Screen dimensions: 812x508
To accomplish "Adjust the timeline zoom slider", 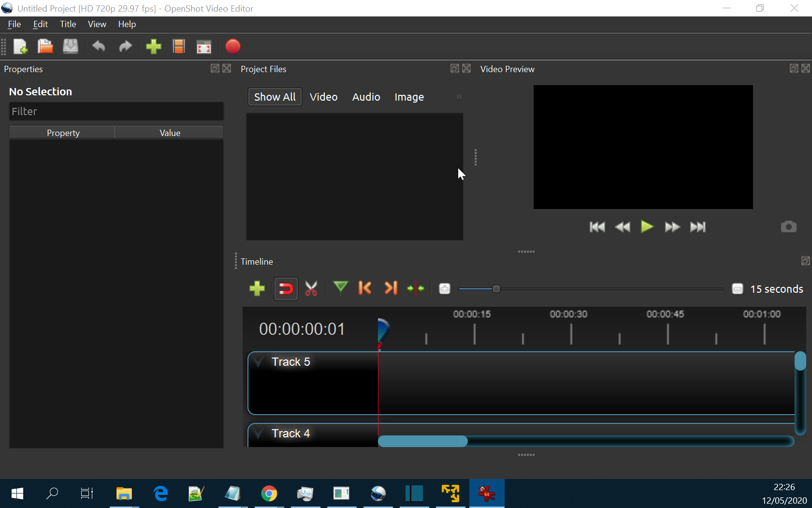I will click(x=496, y=288).
